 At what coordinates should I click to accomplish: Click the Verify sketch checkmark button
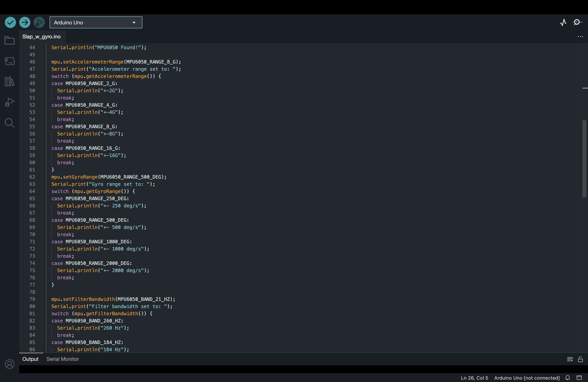[x=10, y=22]
